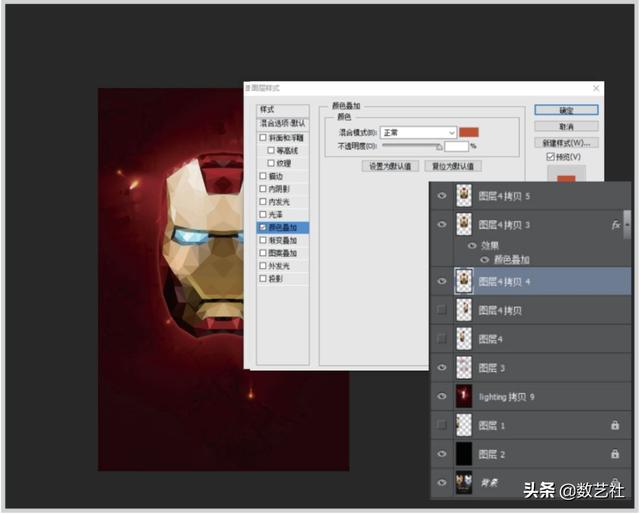Select the layer name 图层4拷贝 4
This screenshot has height=514, width=640.
[504, 282]
